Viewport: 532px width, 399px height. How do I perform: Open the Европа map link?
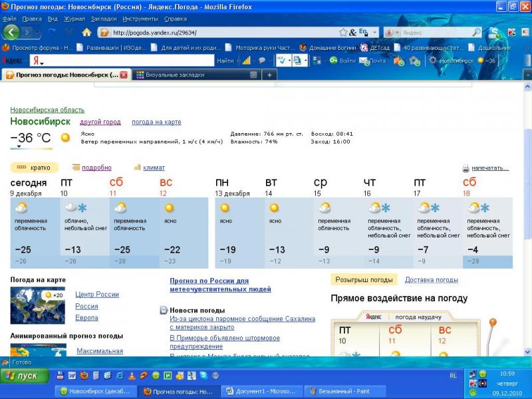[86, 318]
